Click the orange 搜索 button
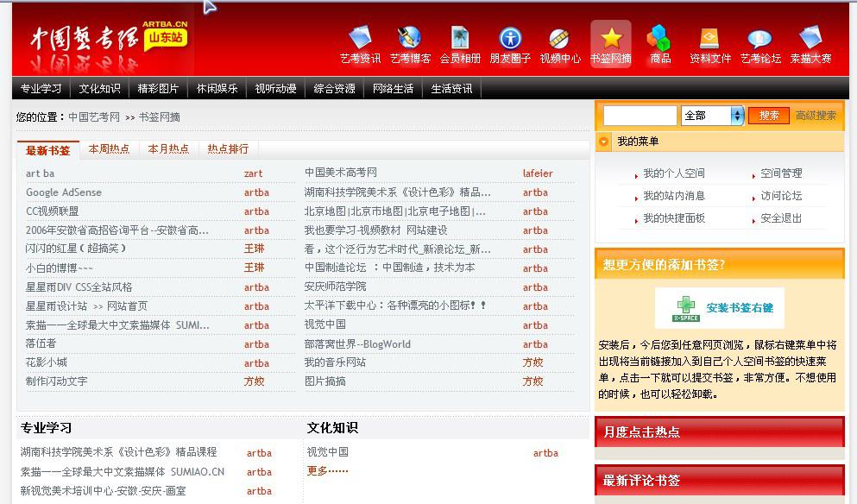 pyautogui.click(x=769, y=116)
